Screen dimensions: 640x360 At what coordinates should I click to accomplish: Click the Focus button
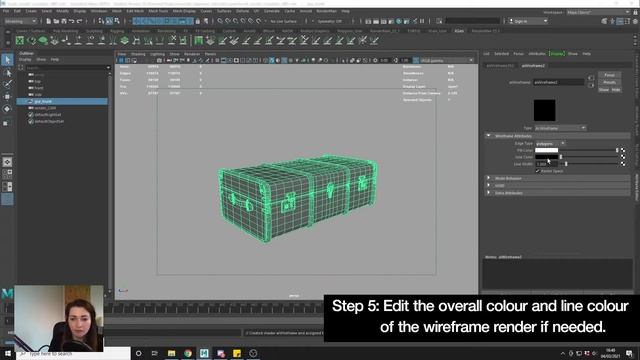tap(610, 75)
